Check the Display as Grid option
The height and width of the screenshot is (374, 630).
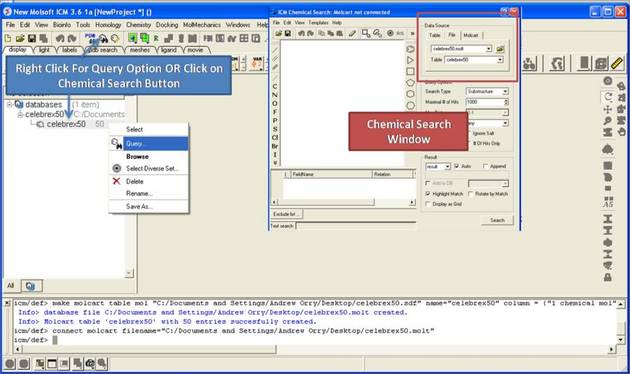click(428, 204)
